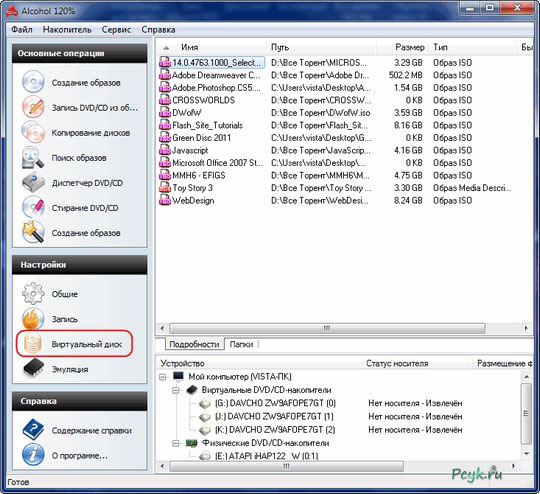This screenshot has height=494, width=540.
Task: Click the Копирование дисков icon
Action: click(33, 132)
